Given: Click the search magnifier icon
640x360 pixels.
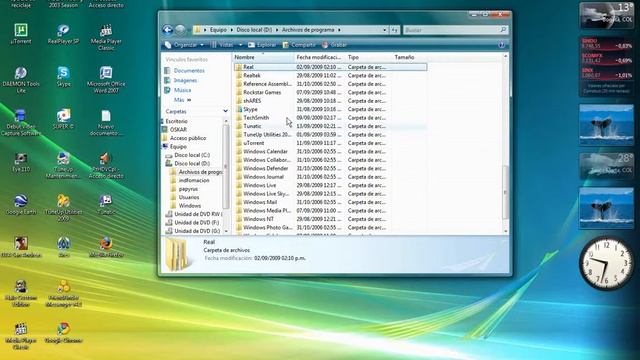Looking at the screenshot, I should 503,29.
